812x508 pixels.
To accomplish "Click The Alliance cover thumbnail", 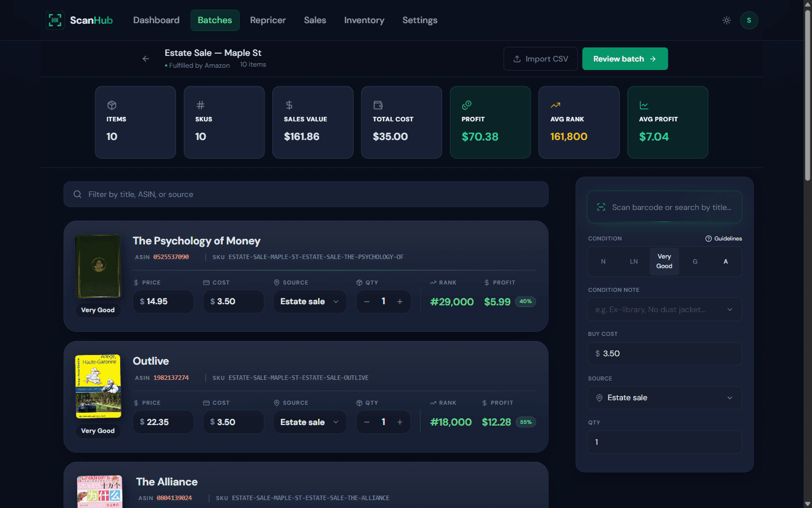I will (99, 492).
